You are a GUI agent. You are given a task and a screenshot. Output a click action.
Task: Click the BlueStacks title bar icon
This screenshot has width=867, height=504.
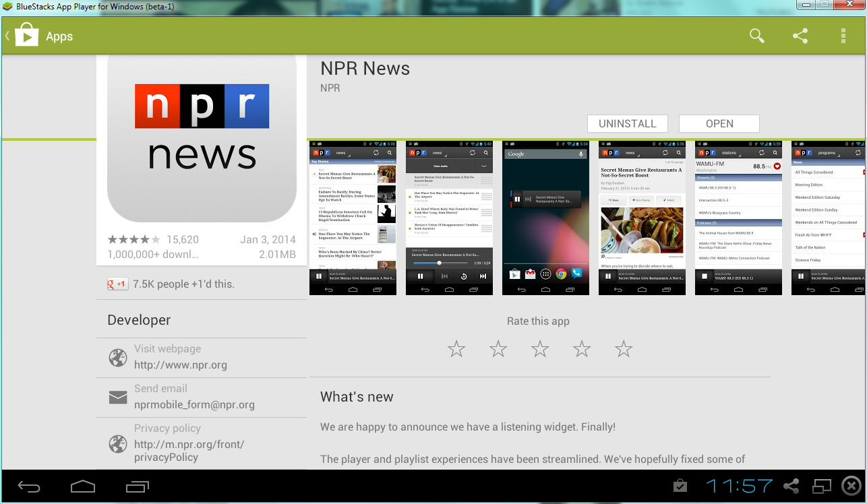7,6
